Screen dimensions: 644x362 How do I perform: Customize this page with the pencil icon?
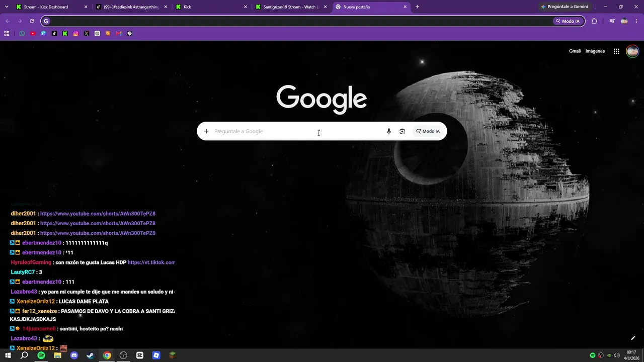(633, 338)
